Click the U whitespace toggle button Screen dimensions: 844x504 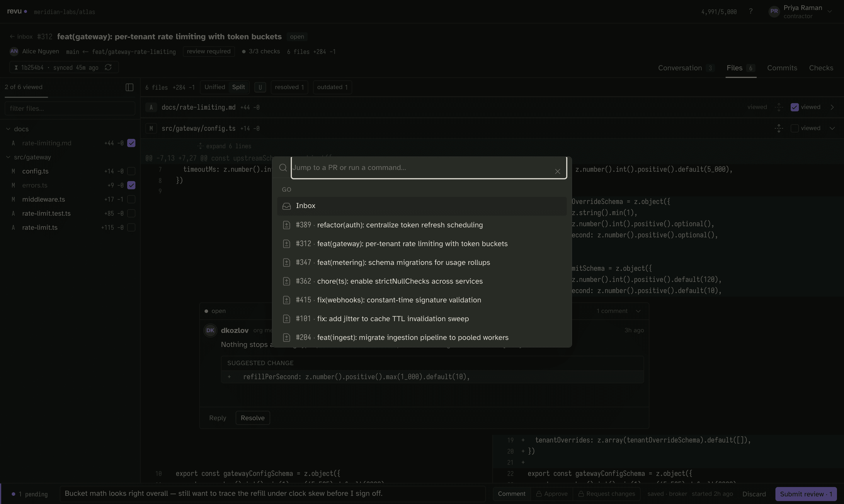tap(260, 87)
